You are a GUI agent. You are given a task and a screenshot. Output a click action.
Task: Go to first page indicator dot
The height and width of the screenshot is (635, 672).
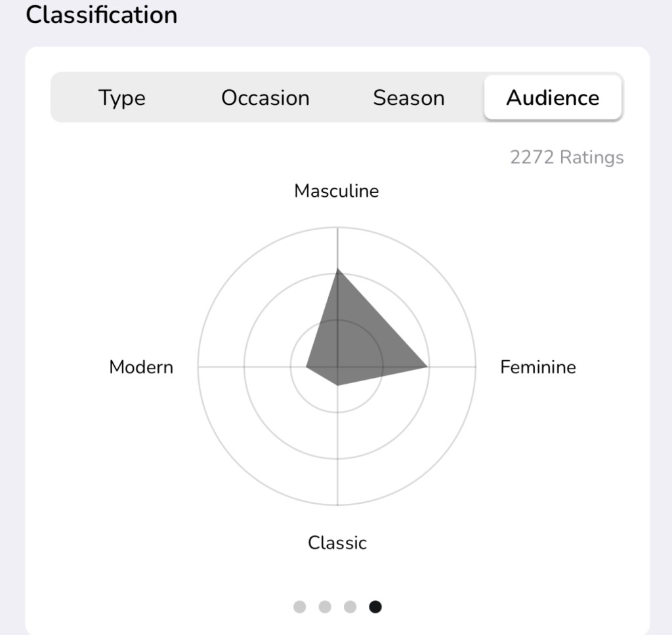pyautogui.click(x=299, y=607)
